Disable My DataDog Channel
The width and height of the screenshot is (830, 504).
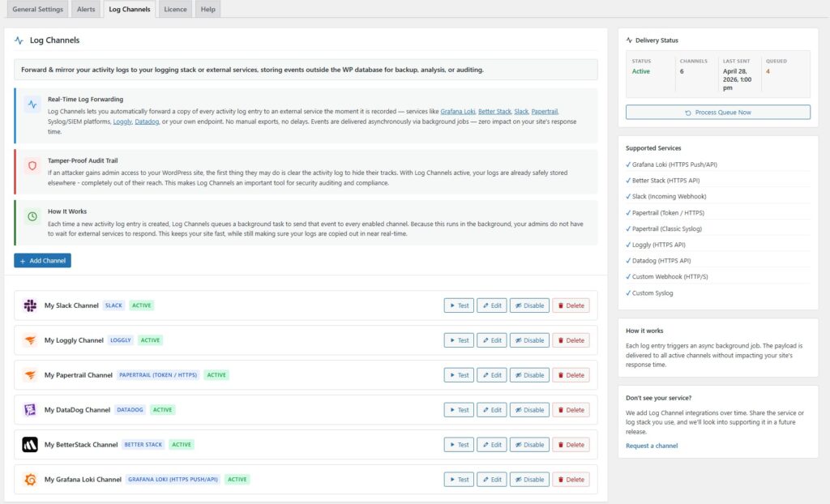point(529,410)
